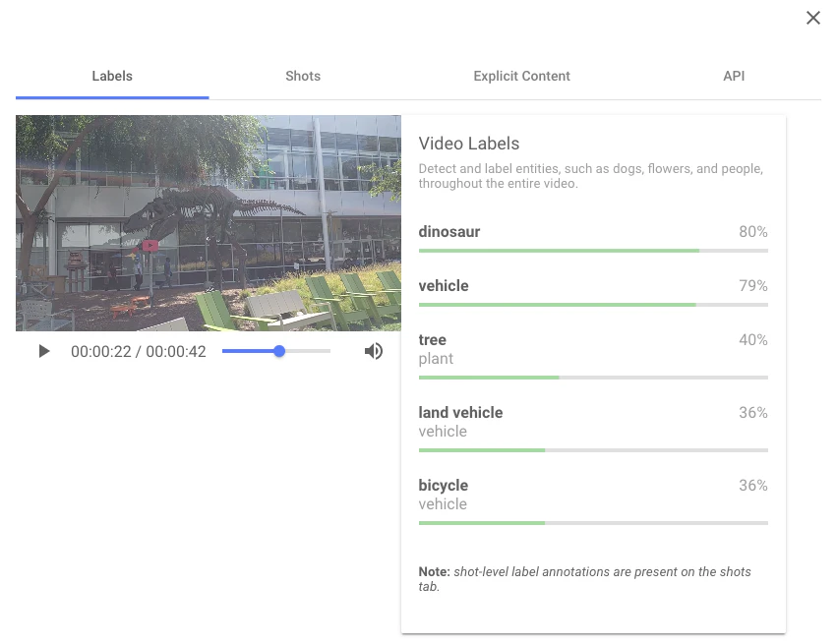Click the 'land vehicle' label name
The width and height of the screenshot is (837, 644).
click(x=460, y=412)
